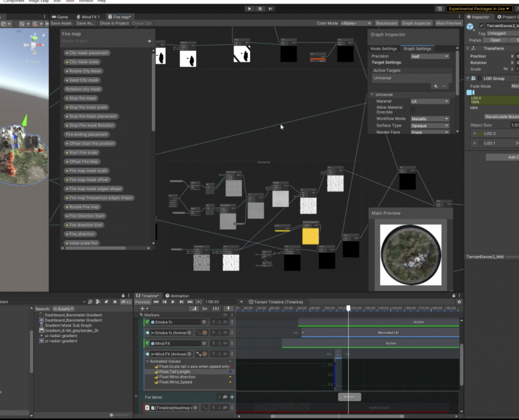Image resolution: width=519 pixels, height=420 pixels.
Task: Click the Recalculate Bounds button
Action: click(501, 116)
